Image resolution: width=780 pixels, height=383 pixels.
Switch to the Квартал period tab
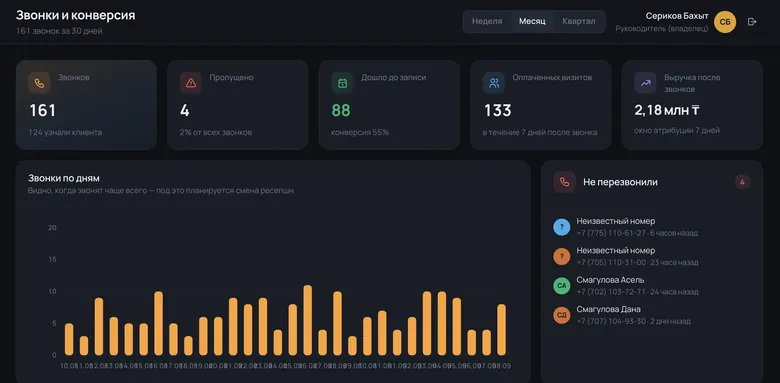pos(579,22)
